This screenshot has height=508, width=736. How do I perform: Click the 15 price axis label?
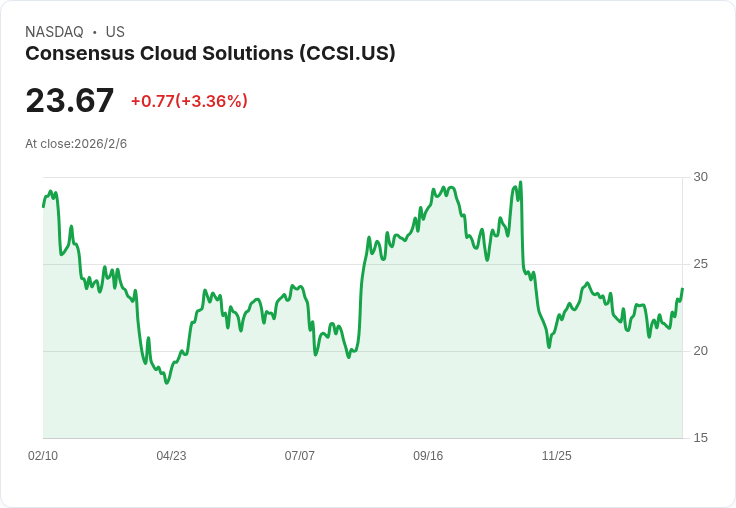(x=700, y=438)
